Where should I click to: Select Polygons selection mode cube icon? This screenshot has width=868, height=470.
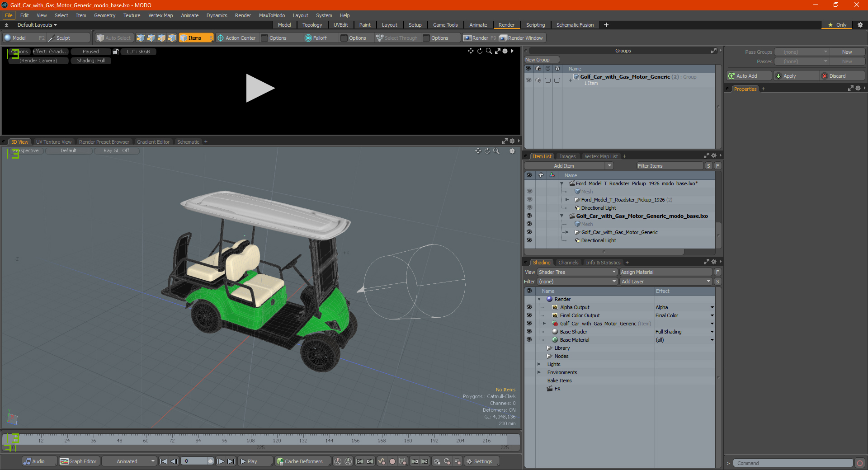161,38
